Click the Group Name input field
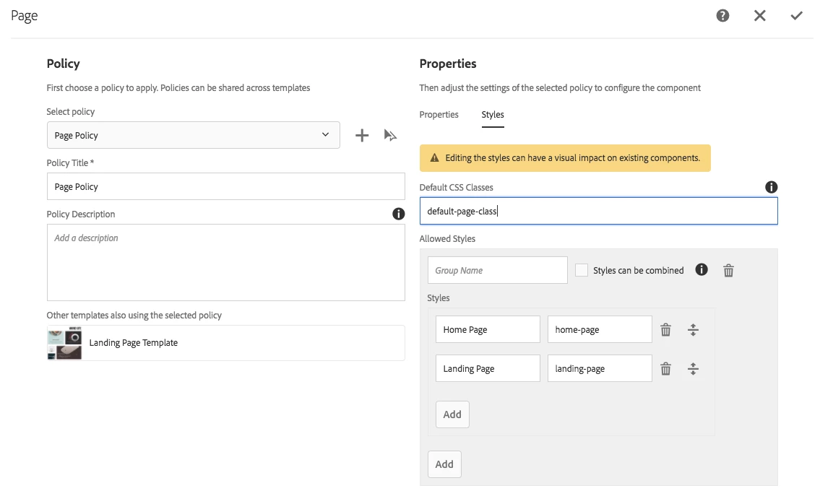Viewport: 820px width, 504px height. click(497, 270)
